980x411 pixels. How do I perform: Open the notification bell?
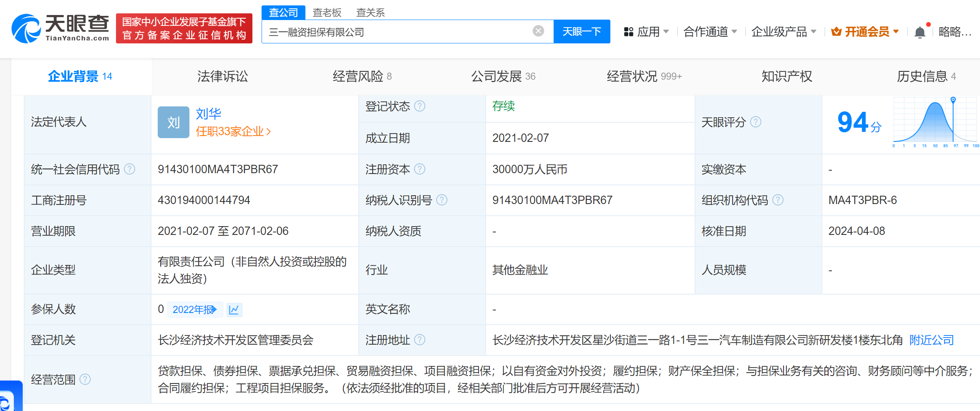(920, 32)
